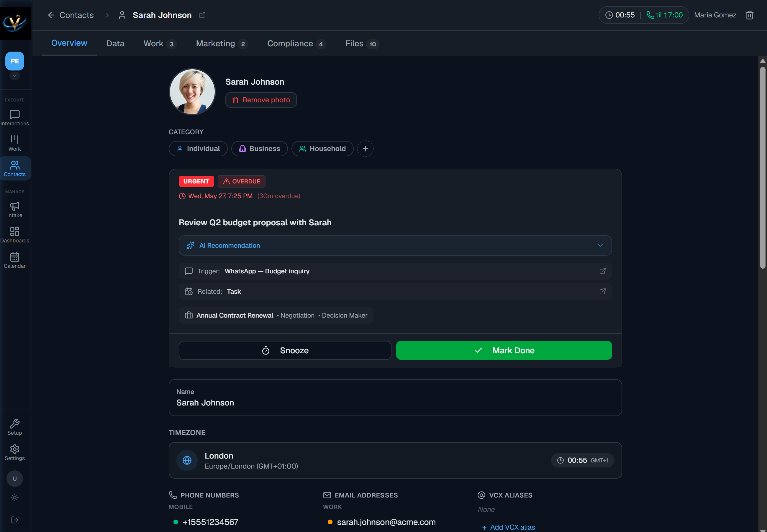The width and height of the screenshot is (767, 532).
Task: Toggle the Individual category chip
Action: (198, 149)
